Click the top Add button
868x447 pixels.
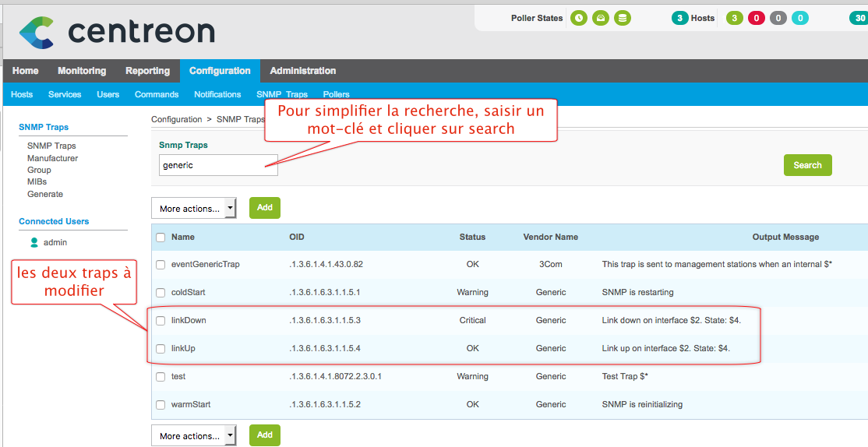(x=265, y=208)
